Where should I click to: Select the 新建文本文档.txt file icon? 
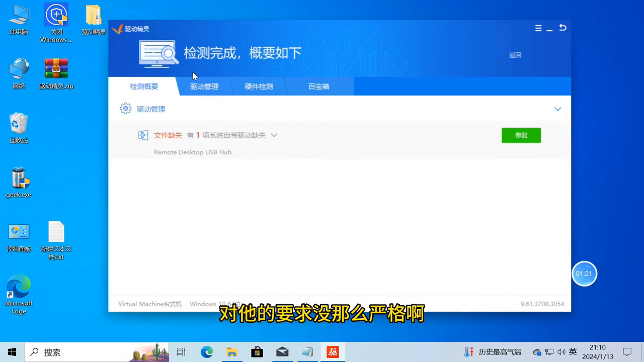(x=56, y=240)
